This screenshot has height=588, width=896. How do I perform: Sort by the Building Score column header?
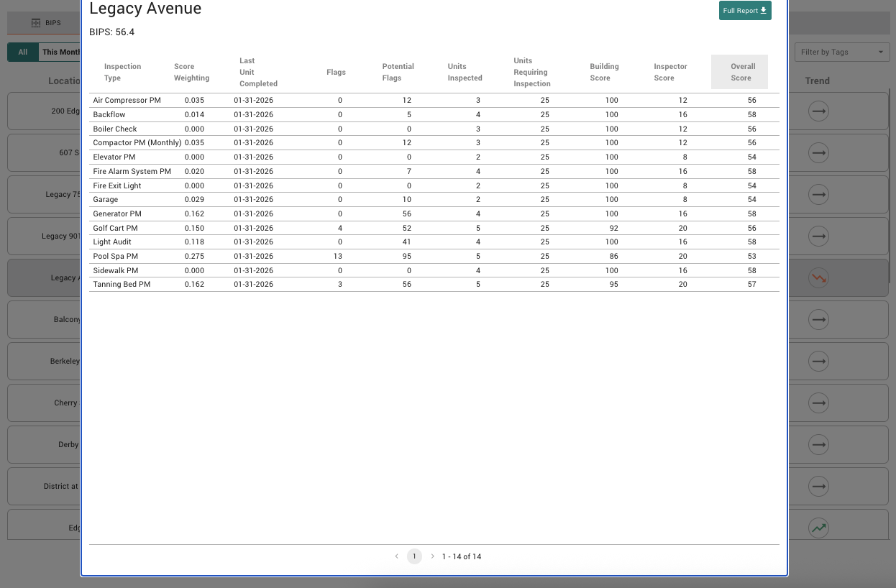pos(604,72)
